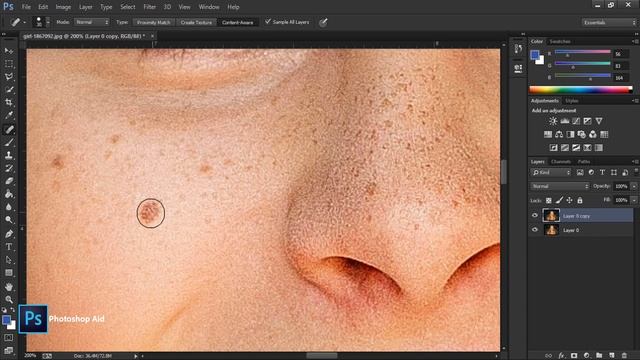Viewport: 640px width, 360px height.
Task: Add a Brightness/Contrast adjustment
Action: tap(553, 121)
